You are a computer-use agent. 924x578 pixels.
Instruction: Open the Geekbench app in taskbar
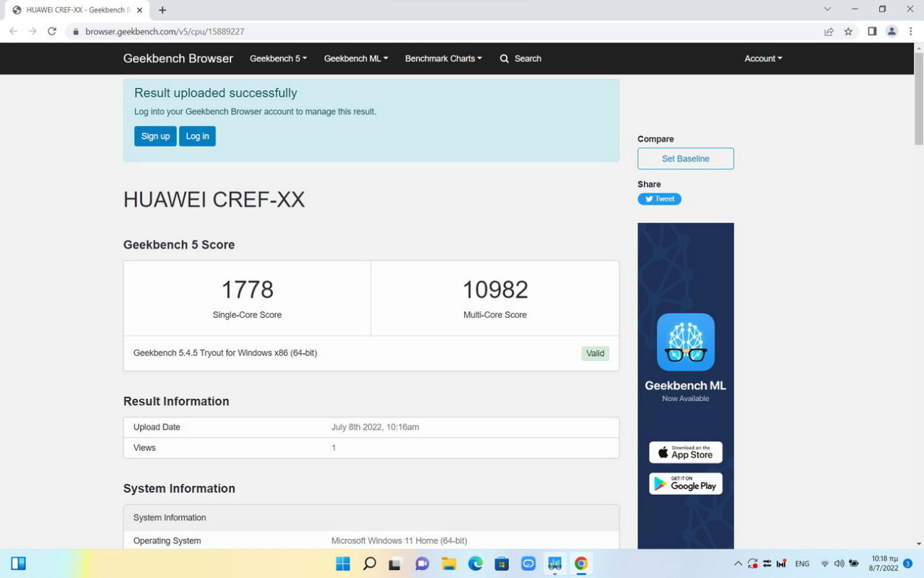(x=554, y=564)
